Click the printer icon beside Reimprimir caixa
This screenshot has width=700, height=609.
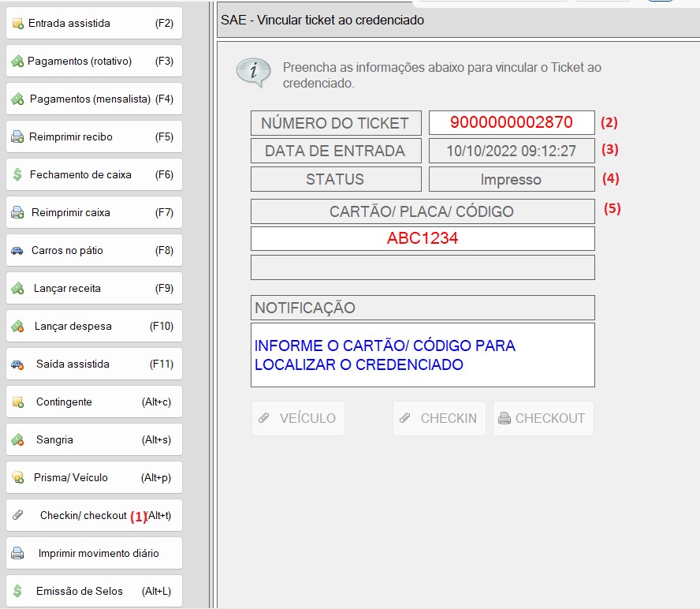pos(17,213)
